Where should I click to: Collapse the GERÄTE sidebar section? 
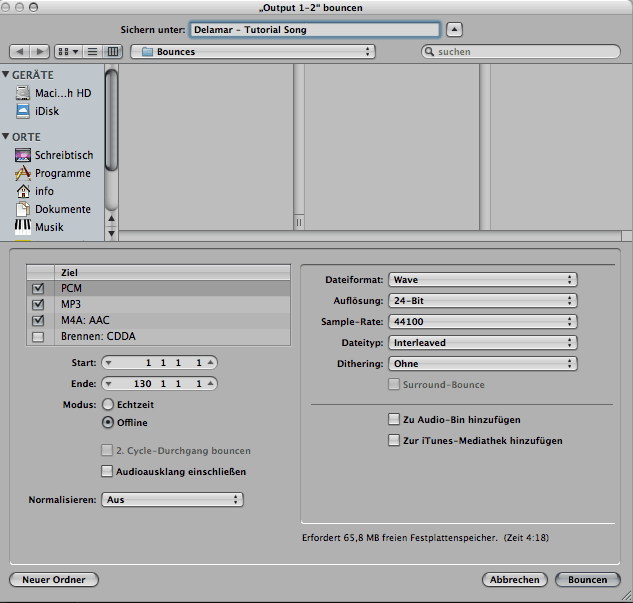[6, 75]
